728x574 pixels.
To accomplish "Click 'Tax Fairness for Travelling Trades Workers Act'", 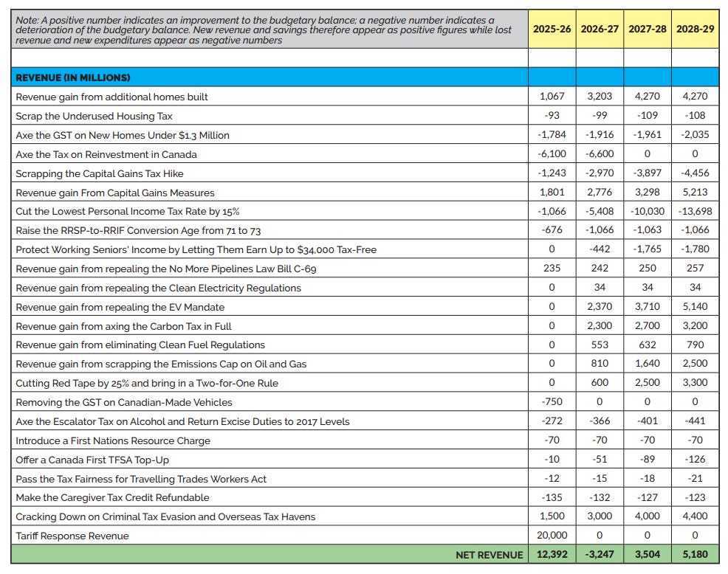I will point(141,479).
